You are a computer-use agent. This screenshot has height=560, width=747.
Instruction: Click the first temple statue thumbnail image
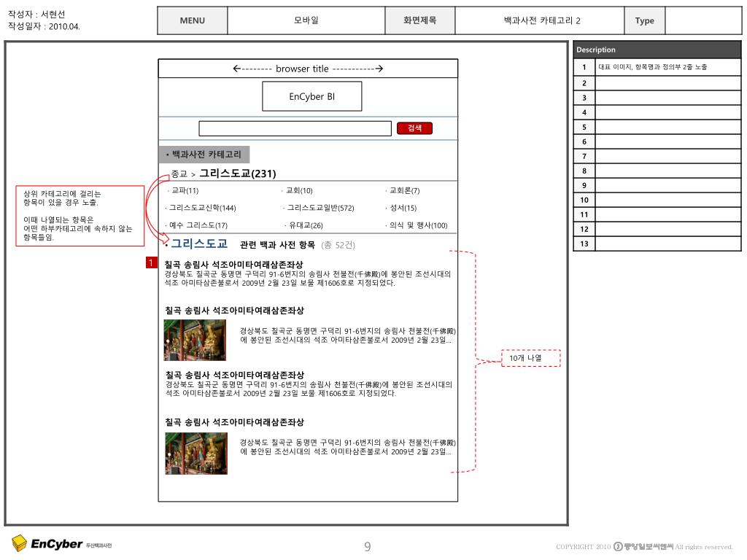(195, 340)
